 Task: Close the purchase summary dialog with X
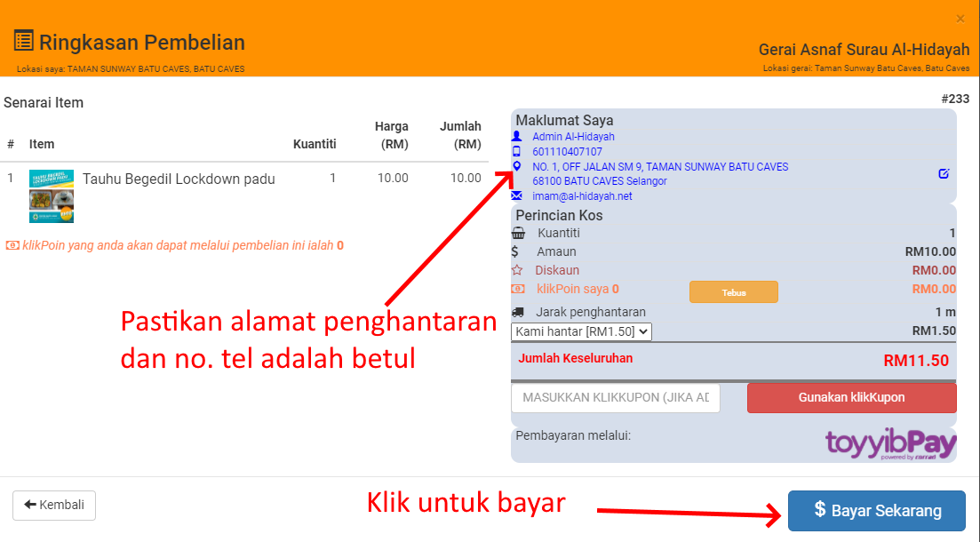(x=960, y=19)
